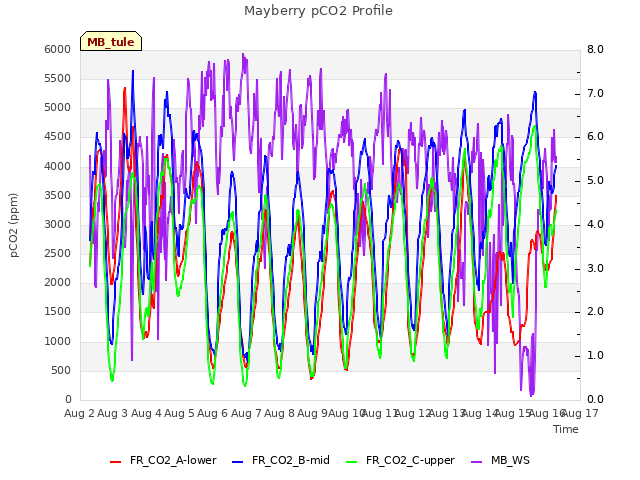The width and height of the screenshot is (640, 480).
Task: Click the 5500 tick on left axis
Action: click(x=58, y=78)
